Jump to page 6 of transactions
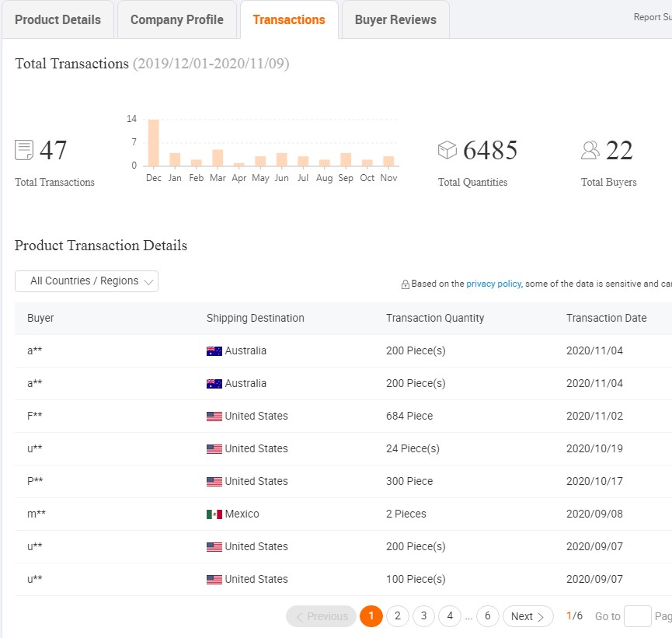The image size is (672, 638). [487, 616]
